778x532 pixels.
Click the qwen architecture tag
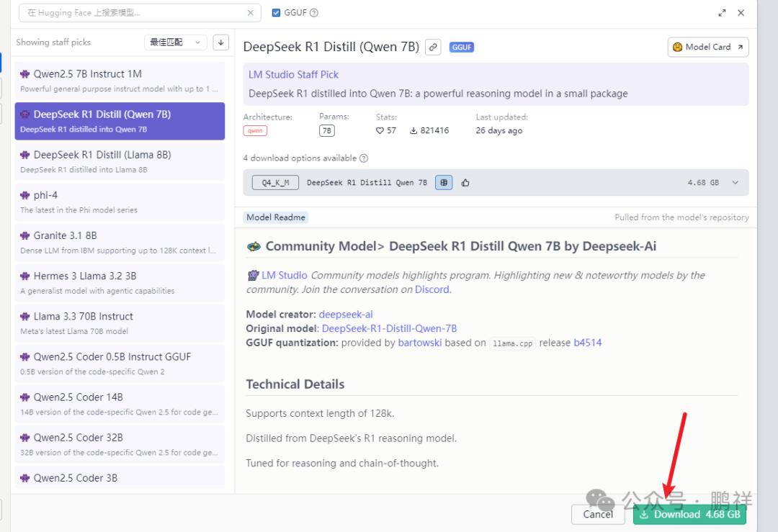coord(255,130)
